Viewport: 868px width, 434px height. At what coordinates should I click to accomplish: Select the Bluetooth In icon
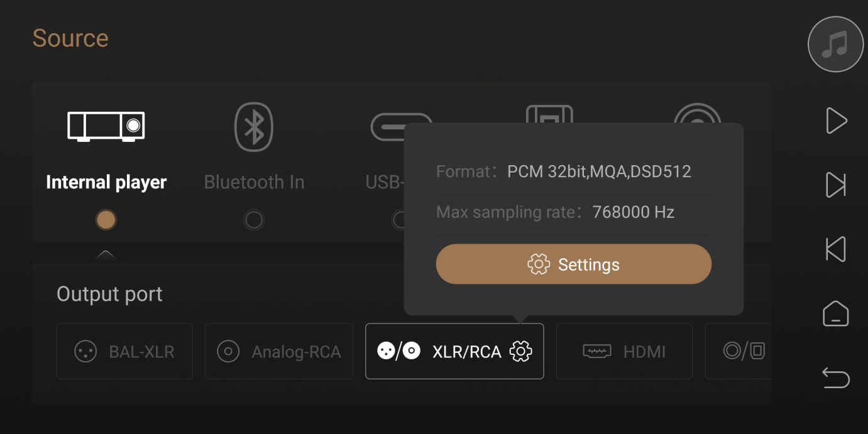254,127
